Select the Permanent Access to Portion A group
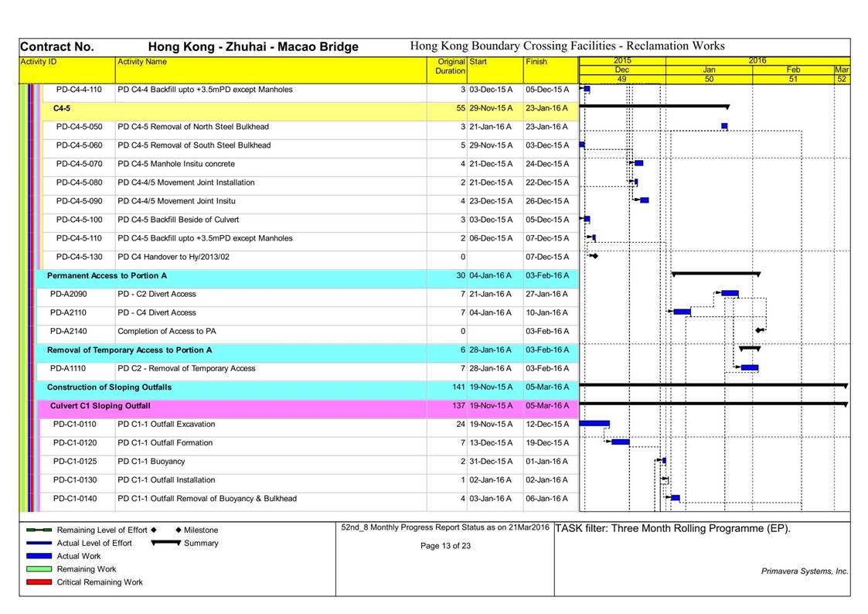Screen dimensions: 868x614 tap(107, 276)
